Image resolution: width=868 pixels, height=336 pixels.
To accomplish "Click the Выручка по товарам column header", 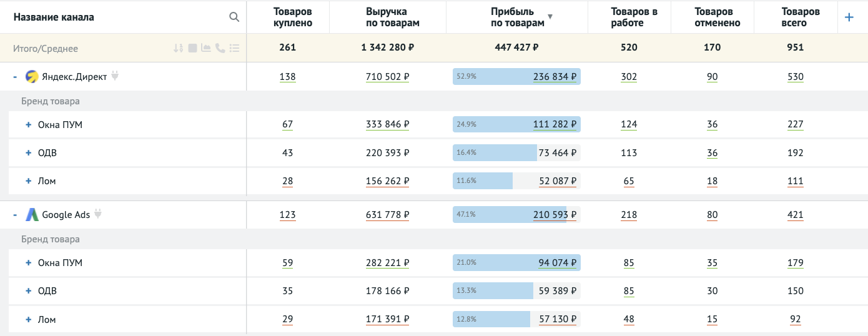I will [x=387, y=17].
